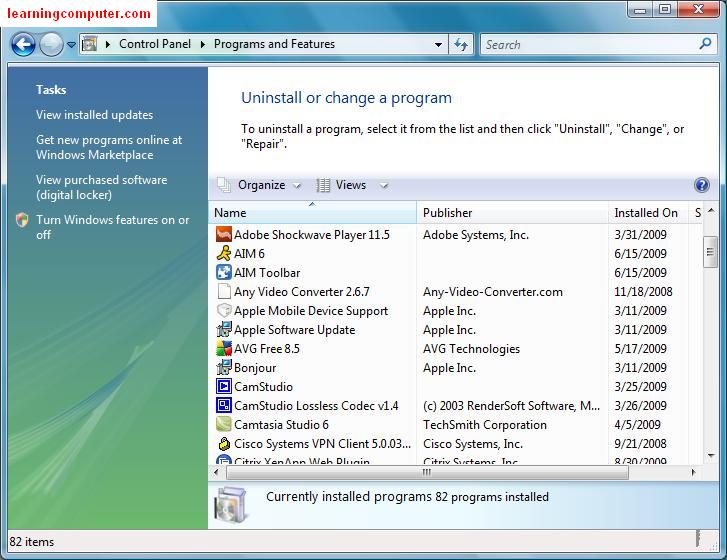Click the TechSmith Corporation publisher cell

pyautogui.click(x=485, y=425)
